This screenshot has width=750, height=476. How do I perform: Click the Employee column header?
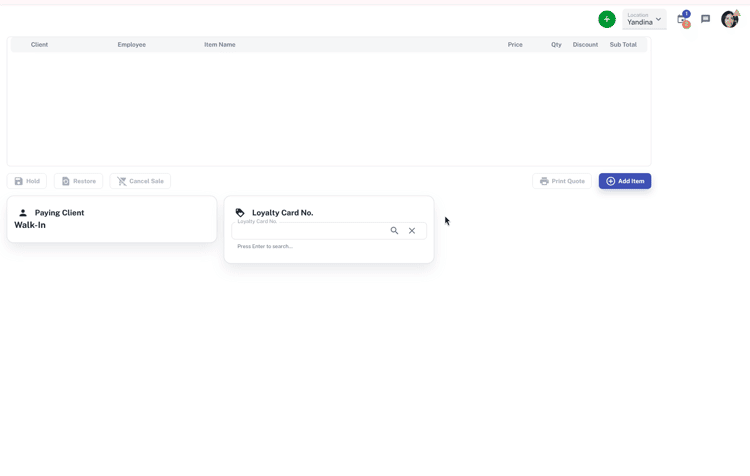[131, 45]
